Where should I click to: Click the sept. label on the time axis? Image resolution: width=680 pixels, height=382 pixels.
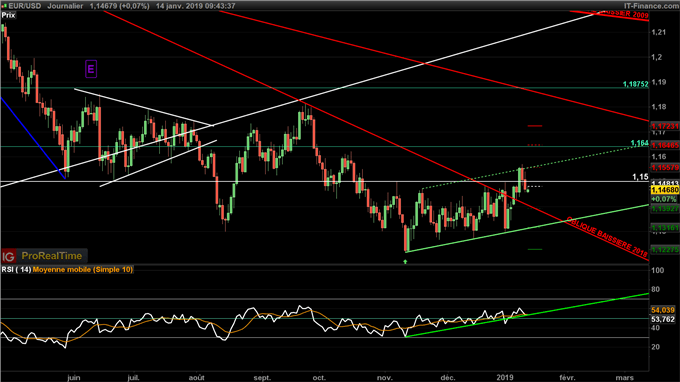click(x=262, y=378)
